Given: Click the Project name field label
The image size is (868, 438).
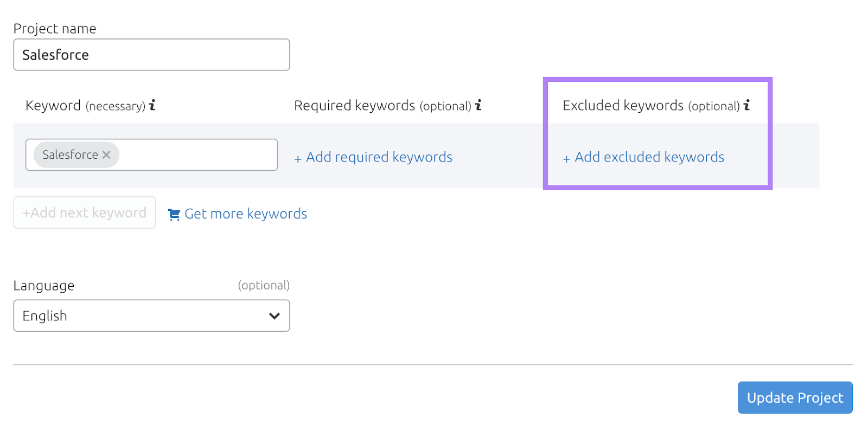Looking at the screenshot, I should pos(55,29).
